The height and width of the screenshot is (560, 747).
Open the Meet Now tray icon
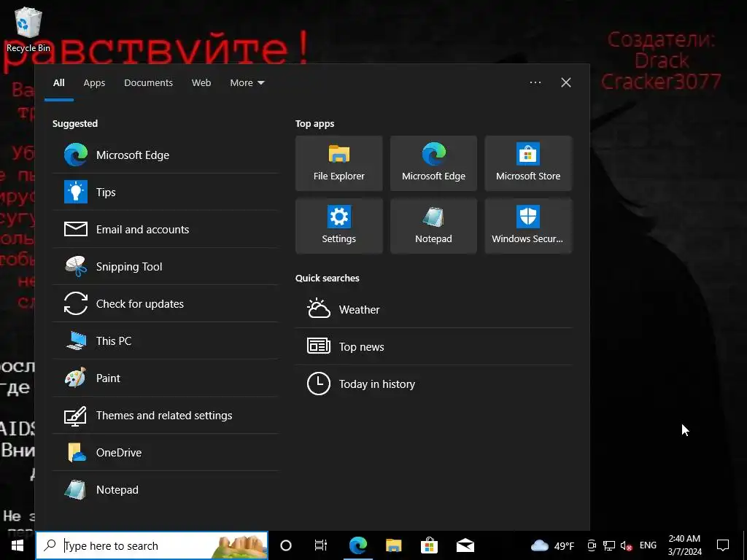[x=592, y=545]
